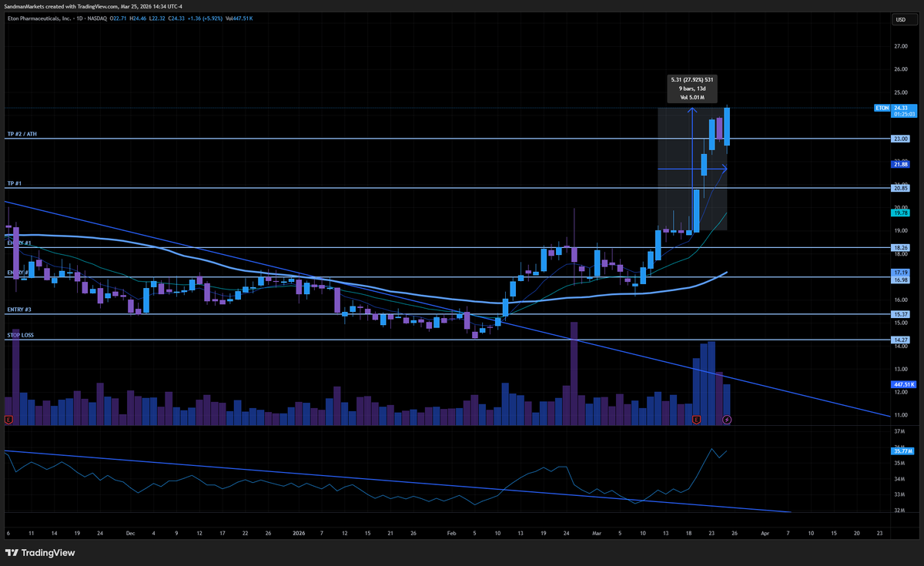Click the 19.78 moving average price label

(x=901, y=213)
